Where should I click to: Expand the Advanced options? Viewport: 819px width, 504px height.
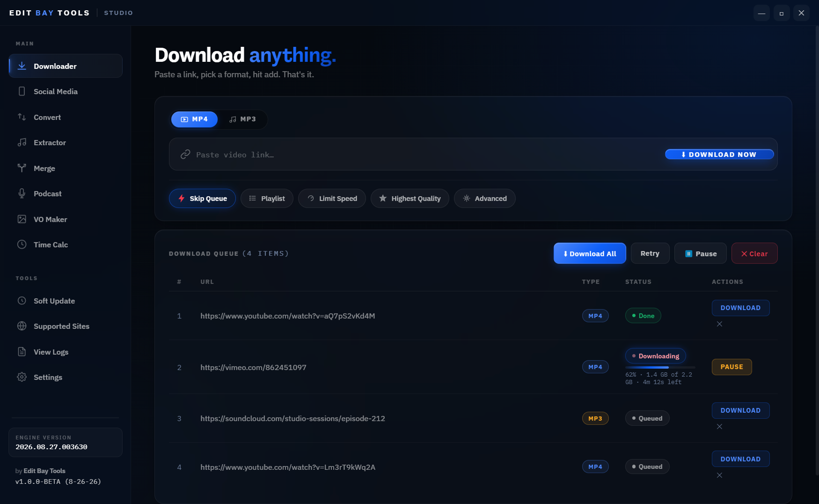pyautogui.click(x=484, y=198)
